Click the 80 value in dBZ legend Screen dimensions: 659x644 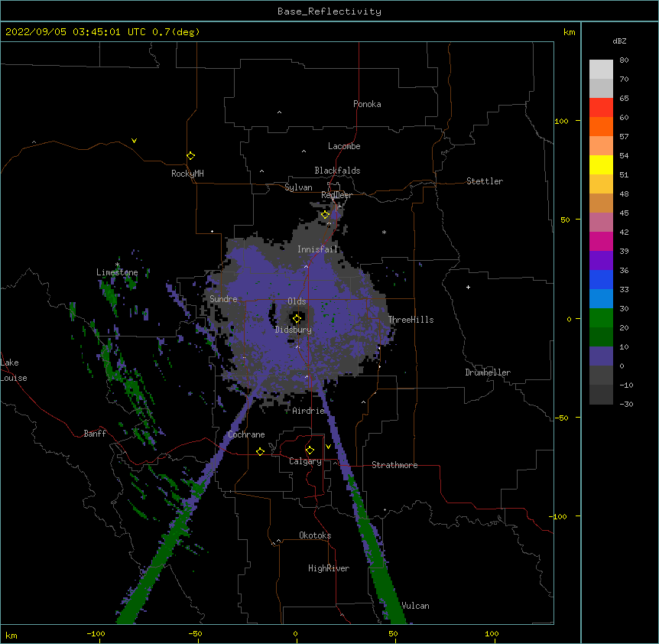point(624,60)
